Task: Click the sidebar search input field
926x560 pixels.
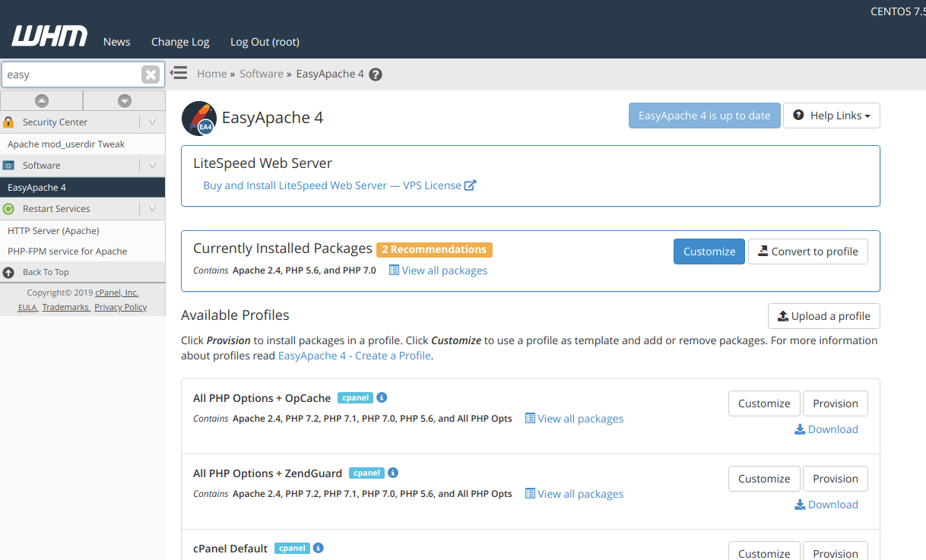Action: point(70,74)
